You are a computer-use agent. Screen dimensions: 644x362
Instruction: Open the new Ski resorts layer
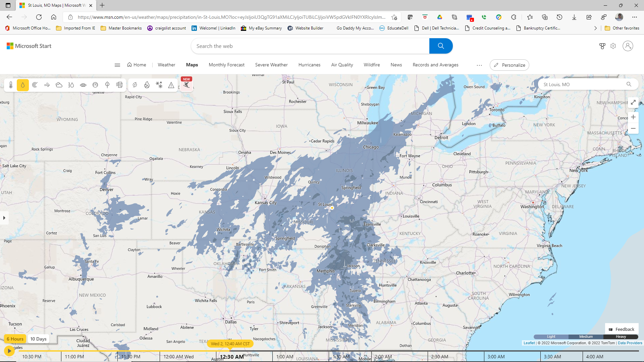click(186, 85)
